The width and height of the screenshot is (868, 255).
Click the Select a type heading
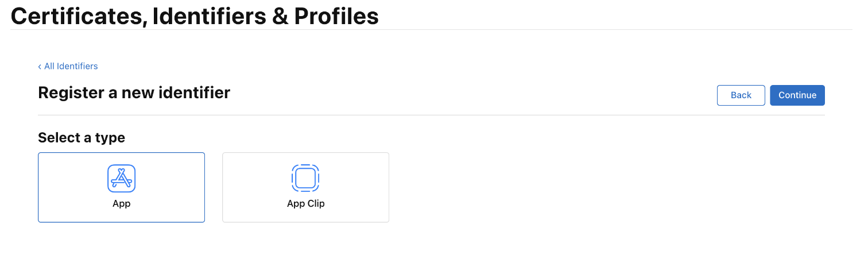pyautogui.click(x=82, y=138)
